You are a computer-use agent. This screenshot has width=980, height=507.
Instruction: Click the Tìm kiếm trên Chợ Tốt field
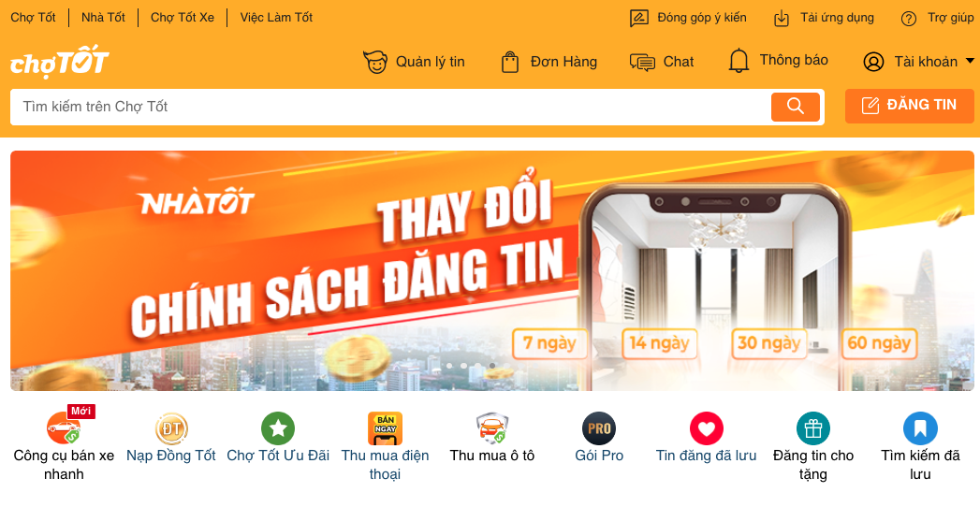click(390, 107)
